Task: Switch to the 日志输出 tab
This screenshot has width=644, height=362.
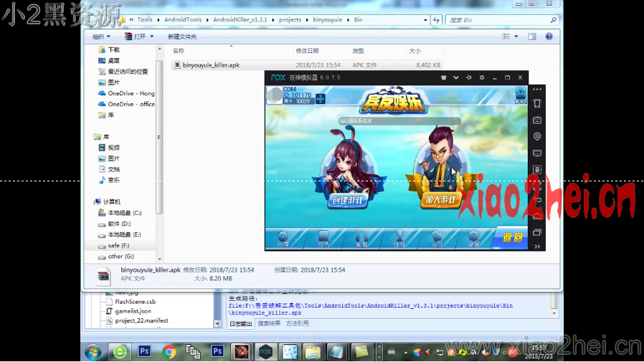Action: [240, 324]
